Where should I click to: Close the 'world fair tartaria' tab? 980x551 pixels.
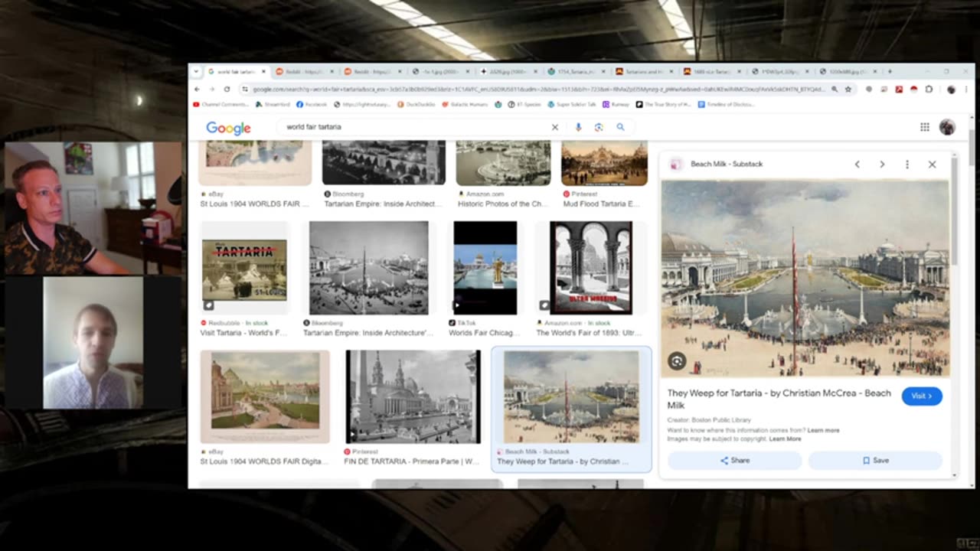coord(263,71)
